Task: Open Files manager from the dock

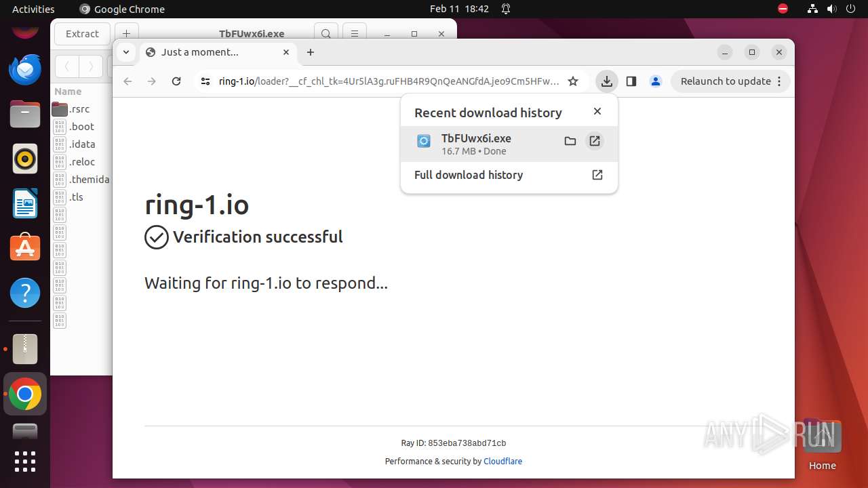Action: [25, 114]
